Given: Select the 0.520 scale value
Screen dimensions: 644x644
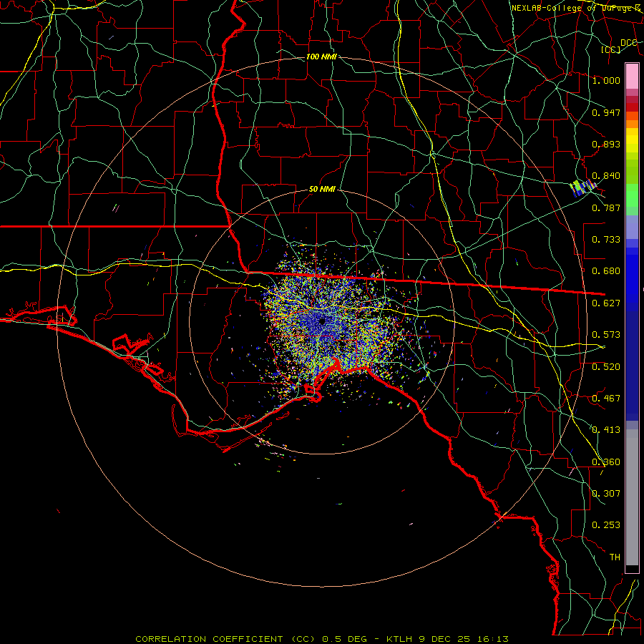Looking at the screenshot, I should click(606, 367).
